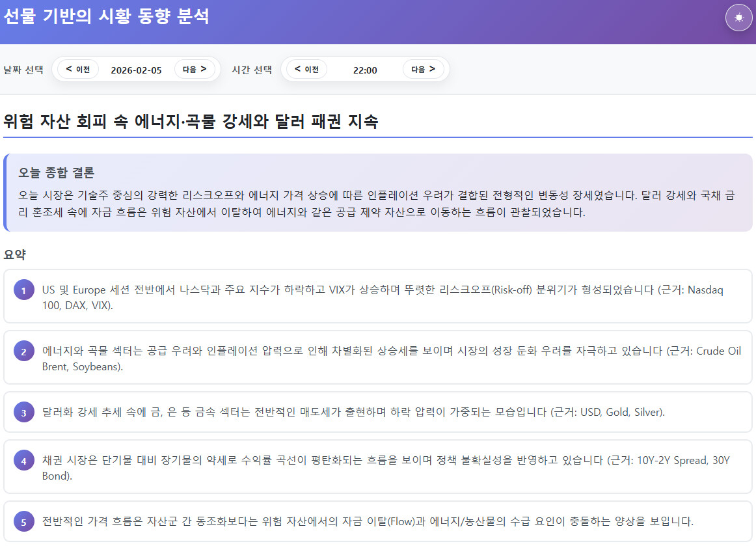This screenshot has height=546, width=756.
Task: Toggle the light/dark theme sun icon
Action: (738, 18)
